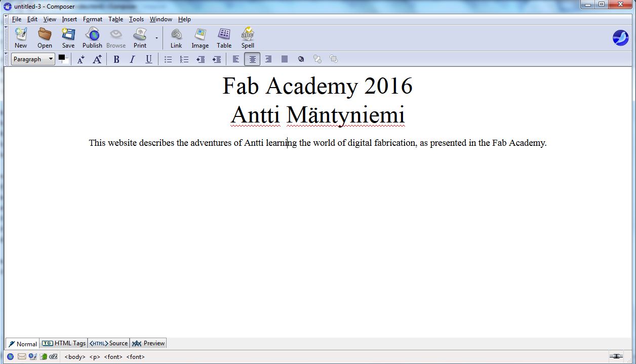
Task: Click the word 'fabrication' in the paragraph
Action: pos(394,143)
